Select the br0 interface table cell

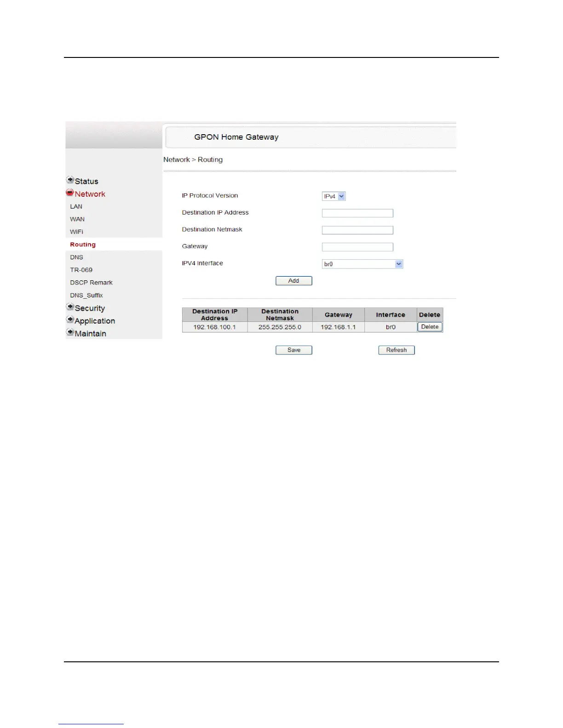pos(391,327)
